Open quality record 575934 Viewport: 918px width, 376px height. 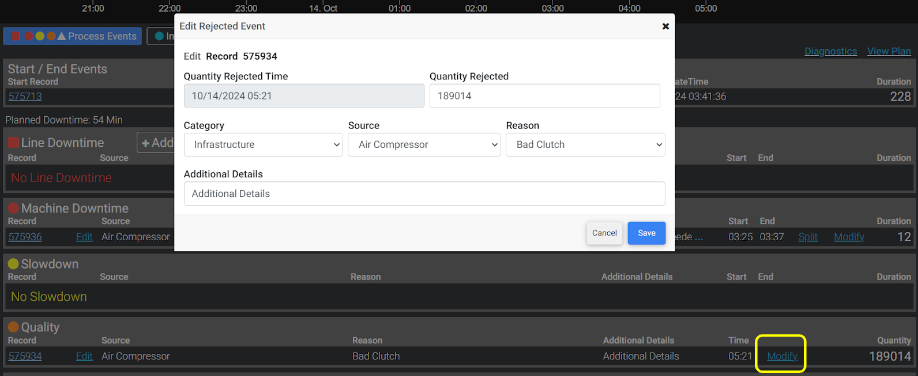[25, 356]
